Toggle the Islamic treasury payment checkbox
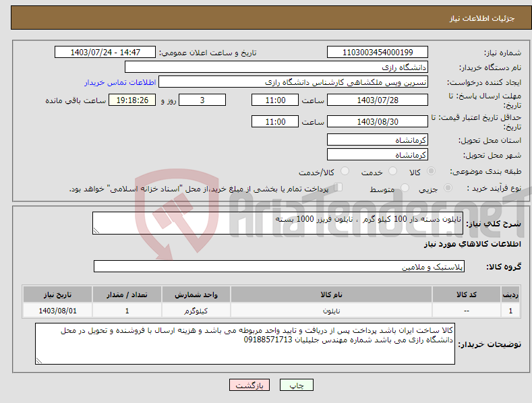The image size is (532, 403). pos(338,187)
